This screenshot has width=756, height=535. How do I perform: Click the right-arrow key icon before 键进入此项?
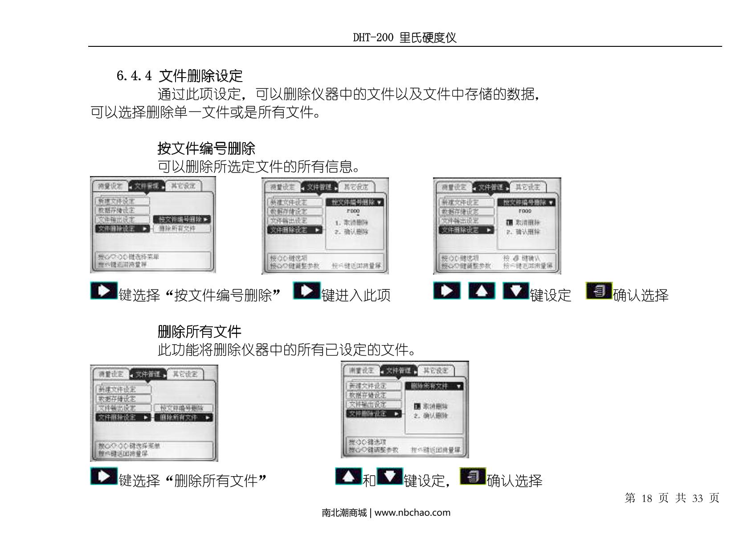(x=306, y=291)
